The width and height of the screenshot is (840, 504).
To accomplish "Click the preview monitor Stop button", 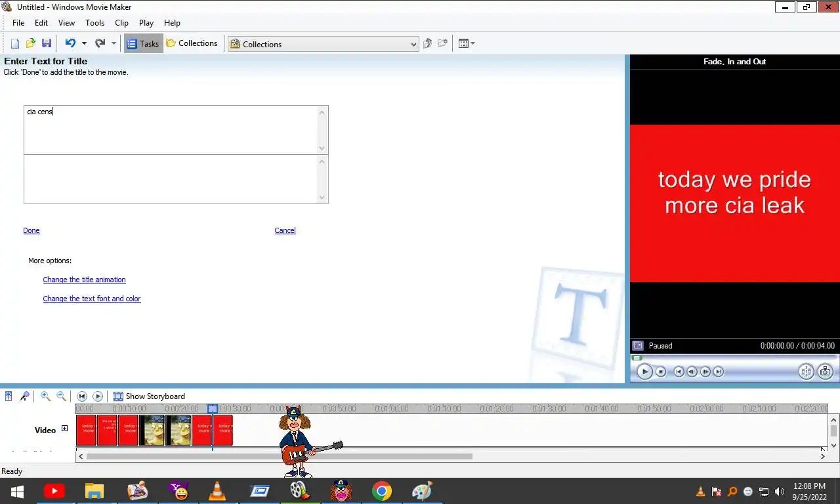I will click(661, 371).
